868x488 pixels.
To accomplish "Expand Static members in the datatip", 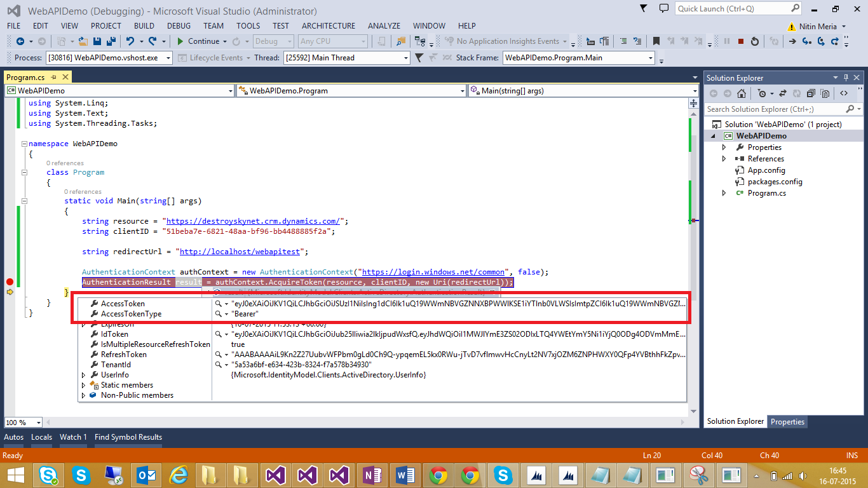I will pyautogui.click(x=83, y=385).
